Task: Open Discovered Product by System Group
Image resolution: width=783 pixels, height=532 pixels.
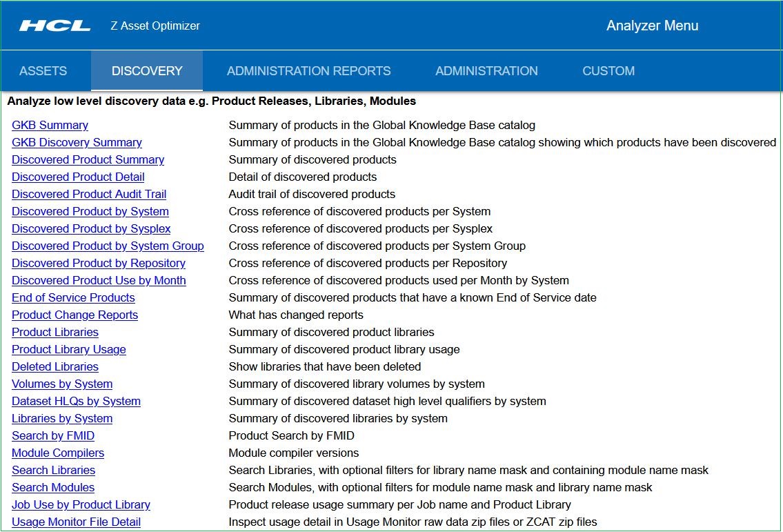Action: [108, 246]
